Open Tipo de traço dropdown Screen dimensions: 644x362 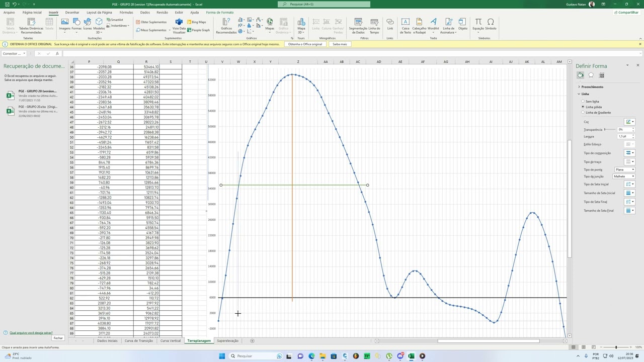(629, 162)
